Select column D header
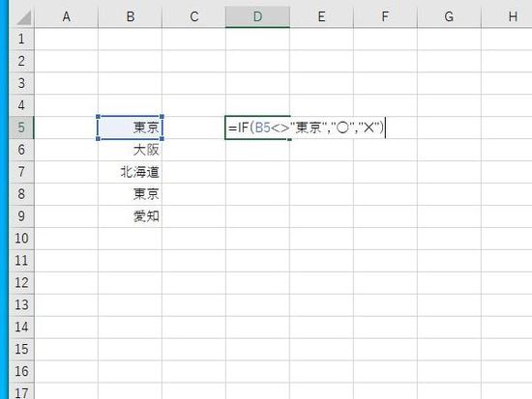 [257, 17]
